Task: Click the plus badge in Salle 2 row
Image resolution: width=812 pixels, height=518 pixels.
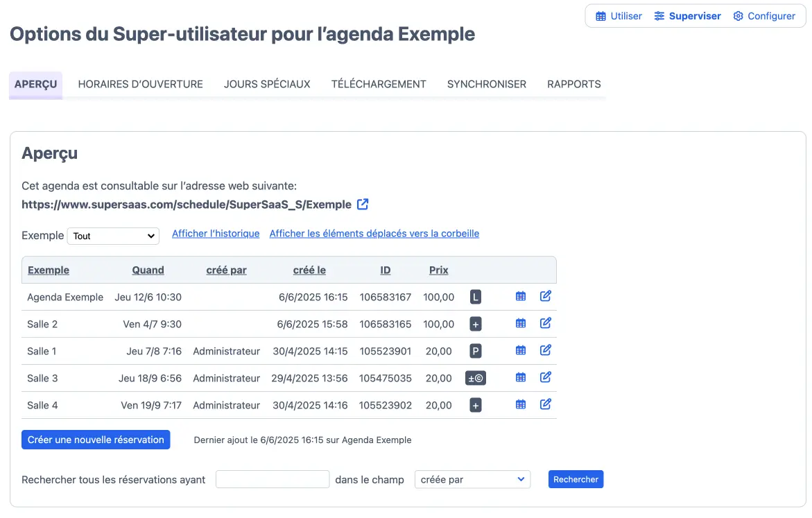Action: tap(476, 325)
